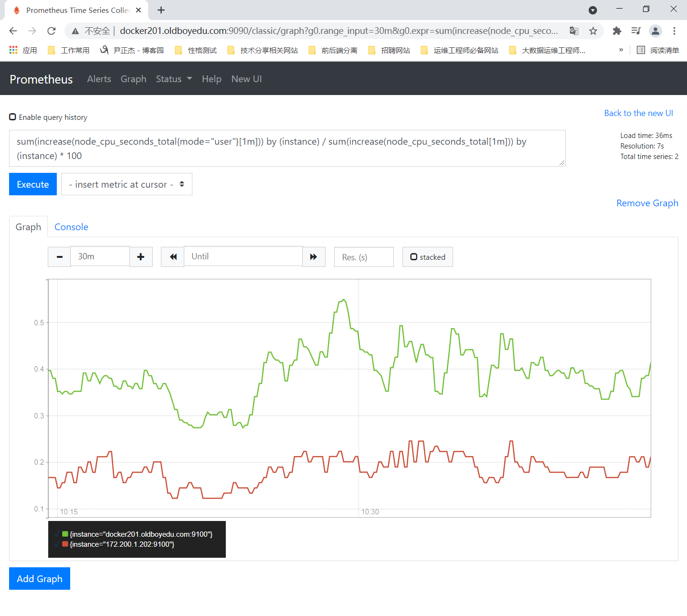Viewport: 687px width, 616px height.
Task: Click the tab search dropdown icon
Action: [x=593, y=10]
